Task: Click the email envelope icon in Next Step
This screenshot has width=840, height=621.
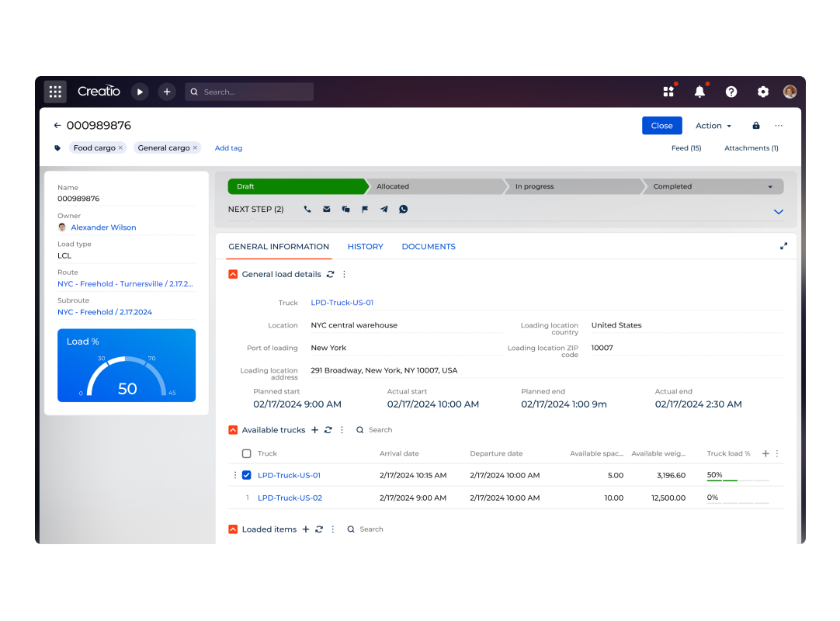Action: 327,210
